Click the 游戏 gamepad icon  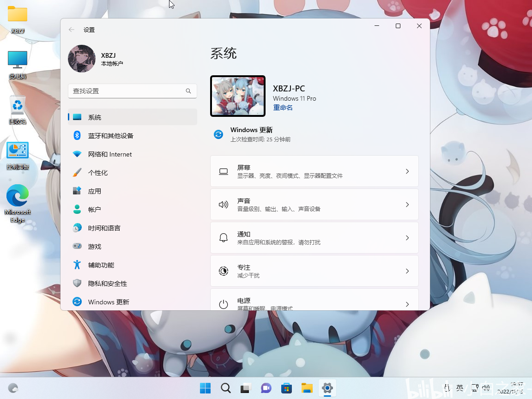[x=78, y=246]
